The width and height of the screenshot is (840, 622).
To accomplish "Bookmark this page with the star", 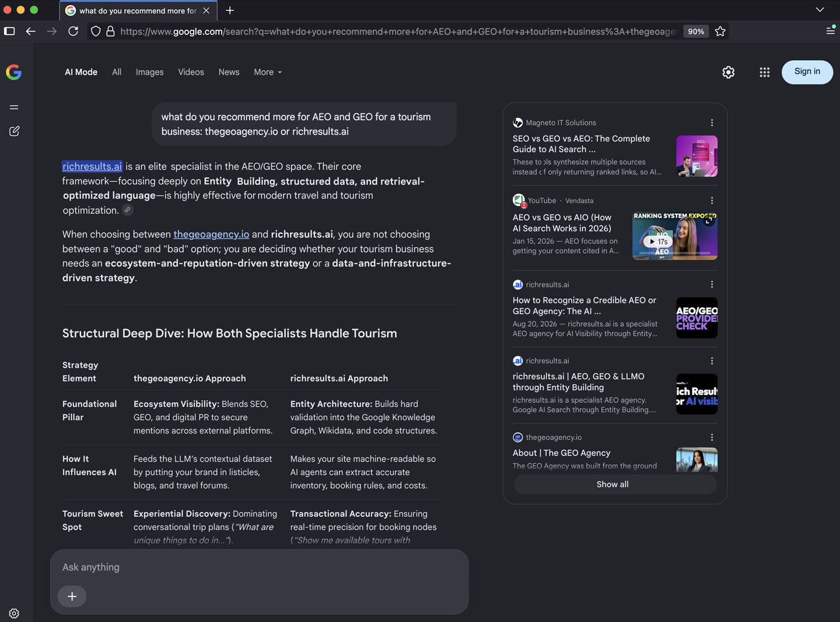I will pos(720,32).
